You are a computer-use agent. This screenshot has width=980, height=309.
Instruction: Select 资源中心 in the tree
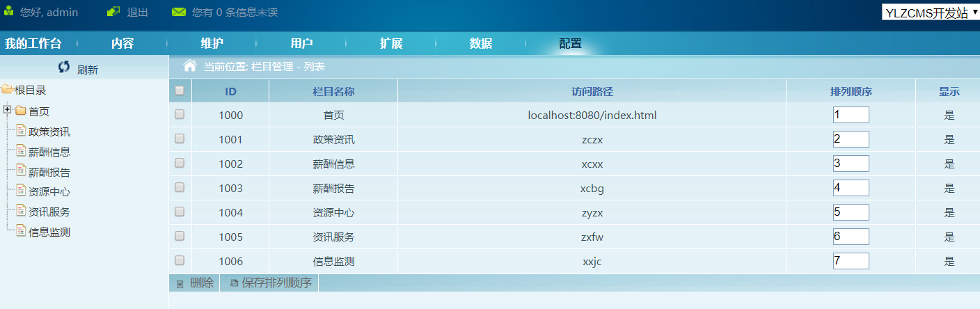(x=49, y=191)
